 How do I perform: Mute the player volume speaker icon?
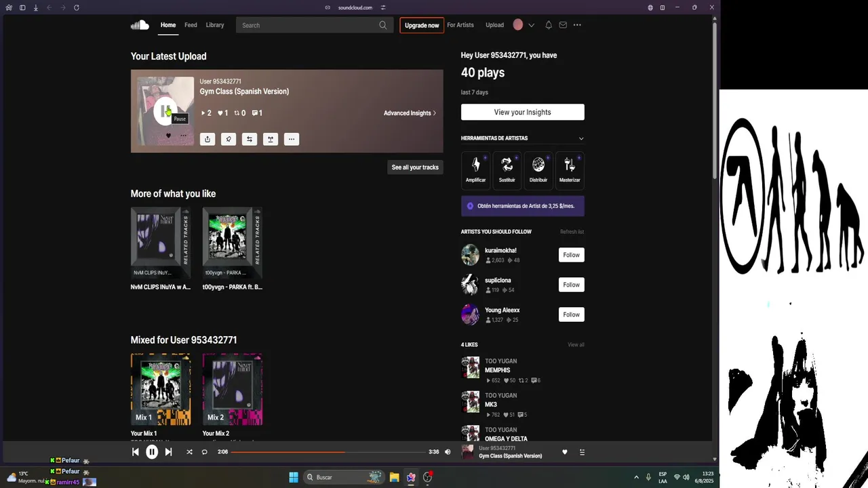click(448, 452)
